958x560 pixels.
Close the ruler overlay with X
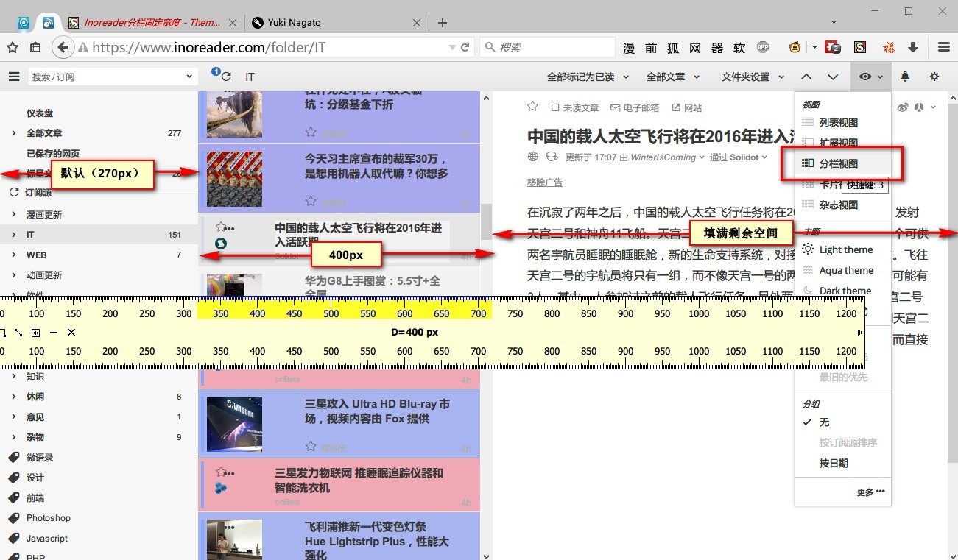click(71, 333)
